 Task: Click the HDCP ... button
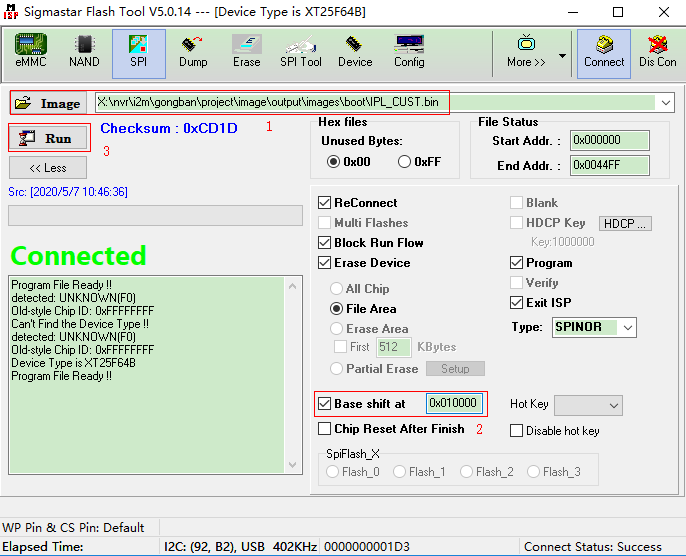(x=625, y=224)
